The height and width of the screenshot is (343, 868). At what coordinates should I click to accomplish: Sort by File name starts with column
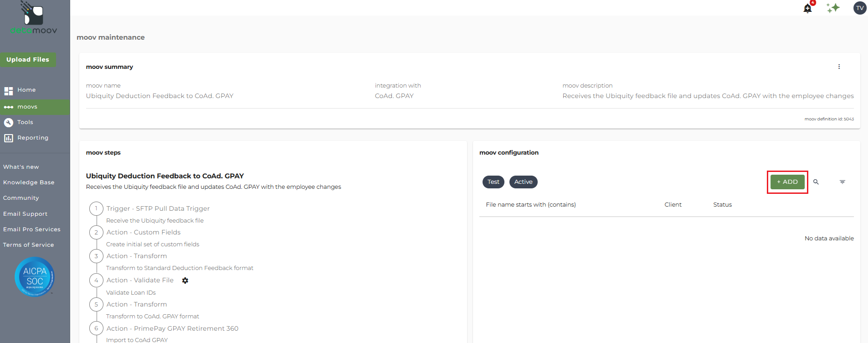click(x=531, y=205)
